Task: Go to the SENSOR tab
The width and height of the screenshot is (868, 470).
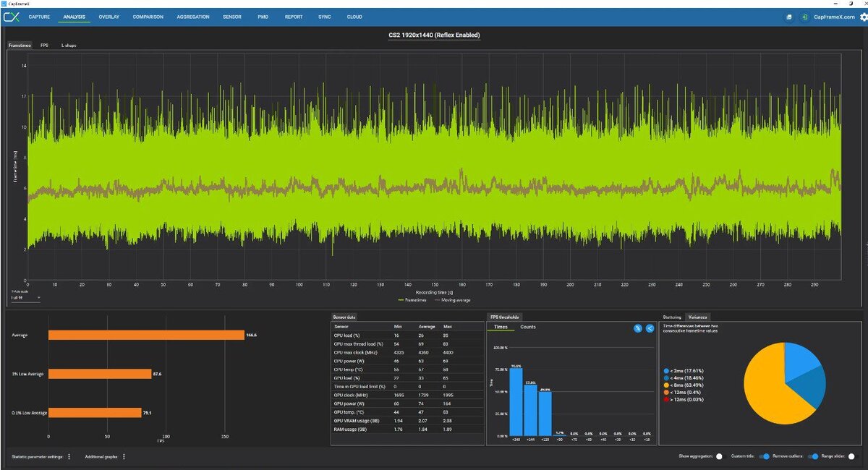Action: point(233,17)
